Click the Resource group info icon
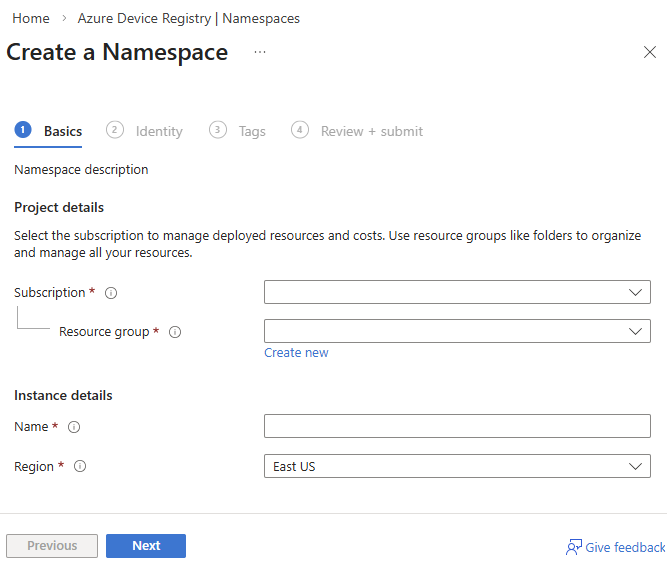The height and width of the screenshot is (571, 667). tap(175, 332)
